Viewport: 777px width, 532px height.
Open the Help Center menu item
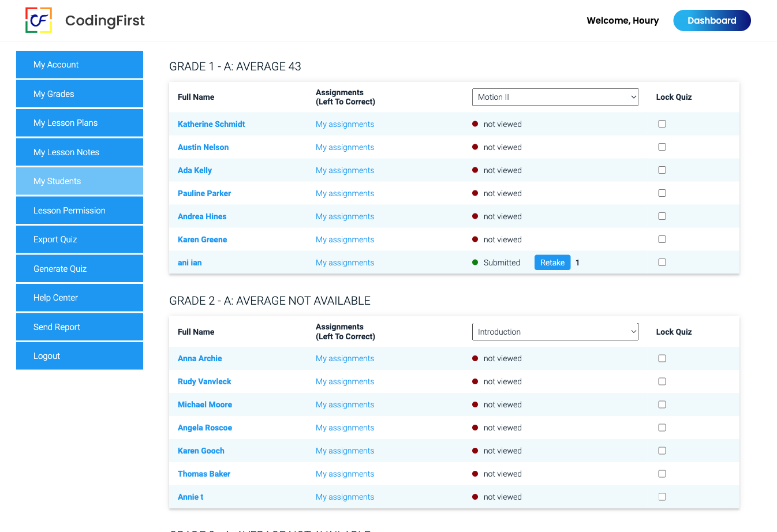coord(80,298)
